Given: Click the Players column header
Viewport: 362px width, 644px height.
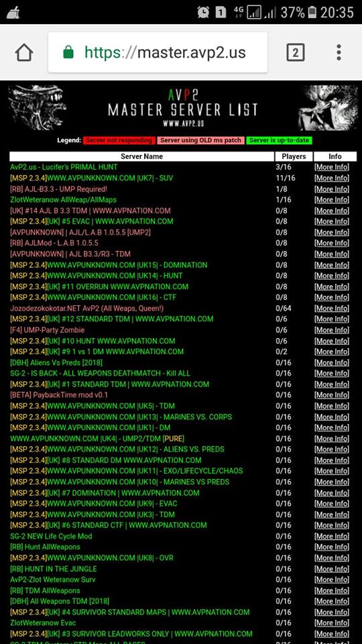Looking at the screenshot, I should (x=294, y=156).
